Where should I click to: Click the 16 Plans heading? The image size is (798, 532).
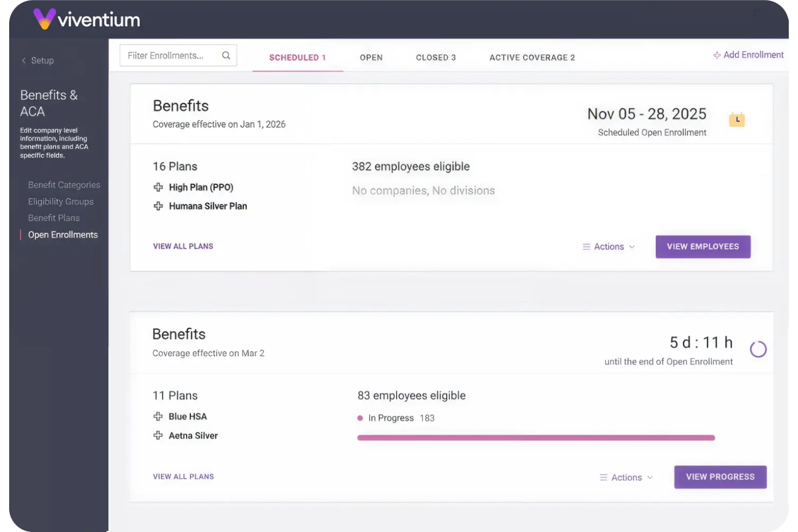coord(175,167)
